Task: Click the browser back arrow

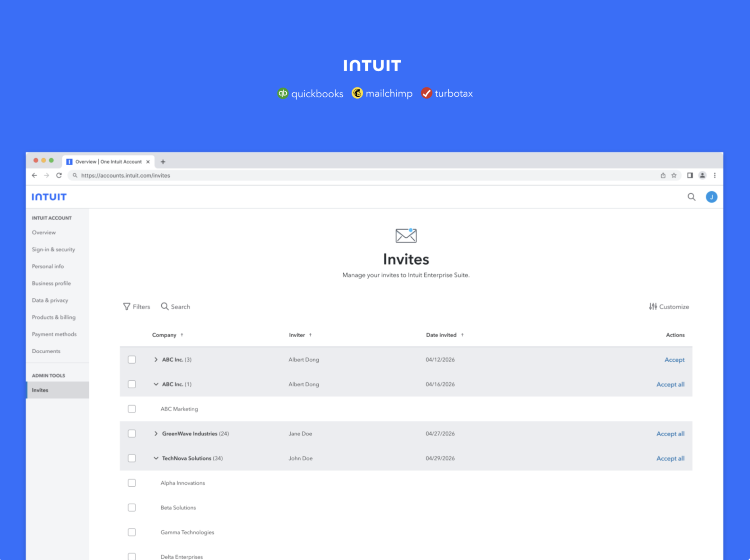Action: click(x=34, y=175)
